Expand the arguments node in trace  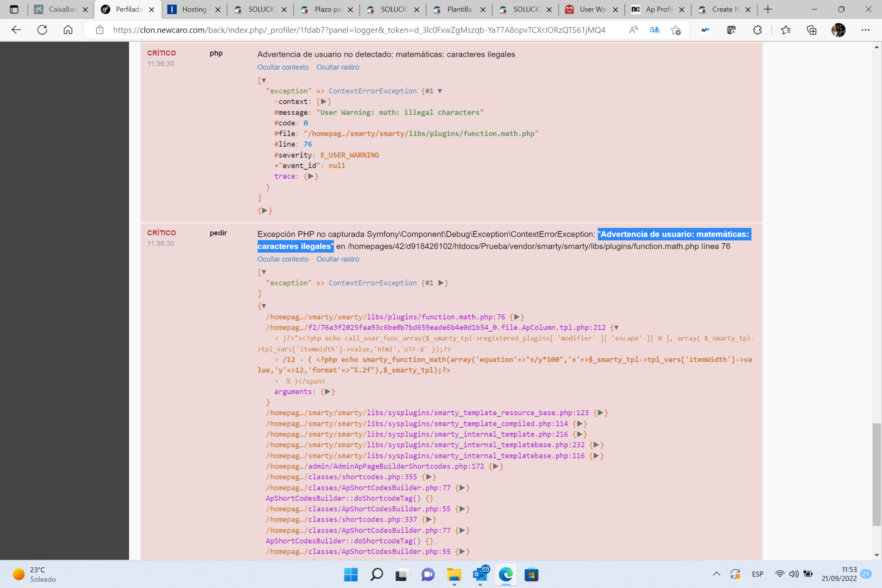tap(328, 392)
